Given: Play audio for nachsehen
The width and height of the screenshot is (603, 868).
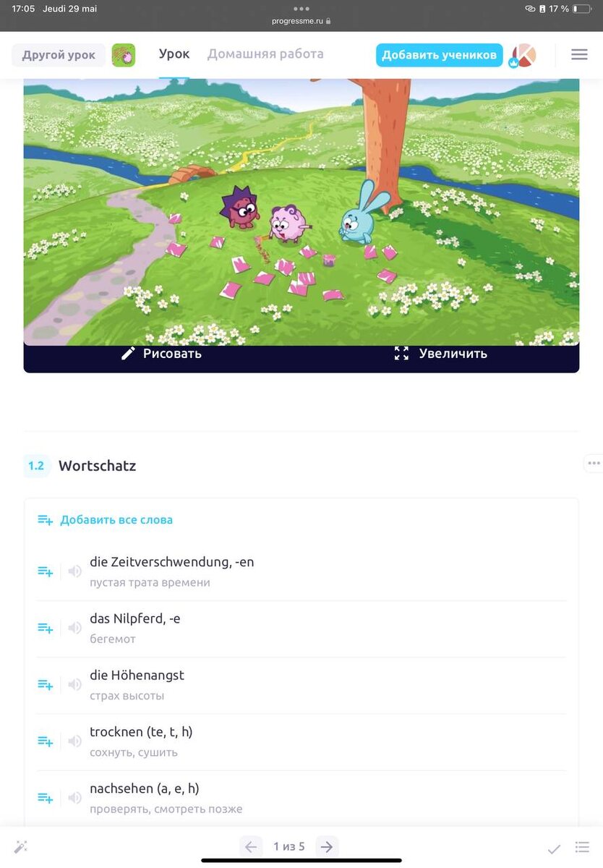Looking at the screenshot, I should 74,798.
